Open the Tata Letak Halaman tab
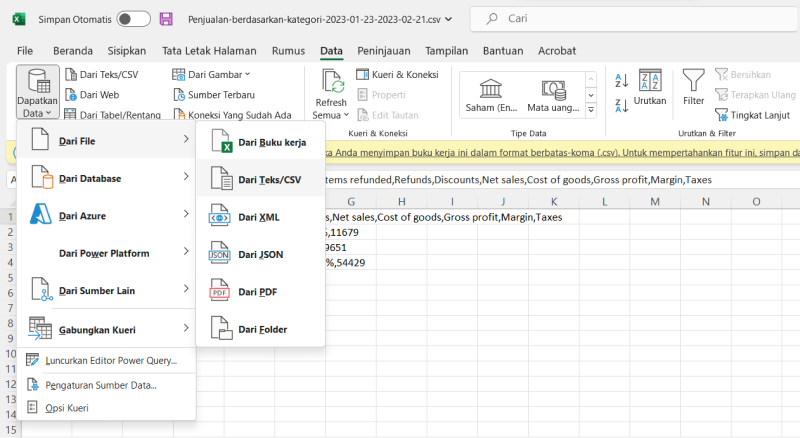Screen dimensions: 800x438 (209, 51)
